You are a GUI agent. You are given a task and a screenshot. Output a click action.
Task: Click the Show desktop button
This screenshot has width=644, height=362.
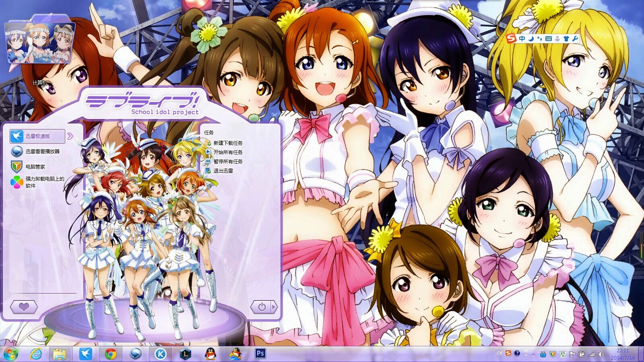pos(641,354)
